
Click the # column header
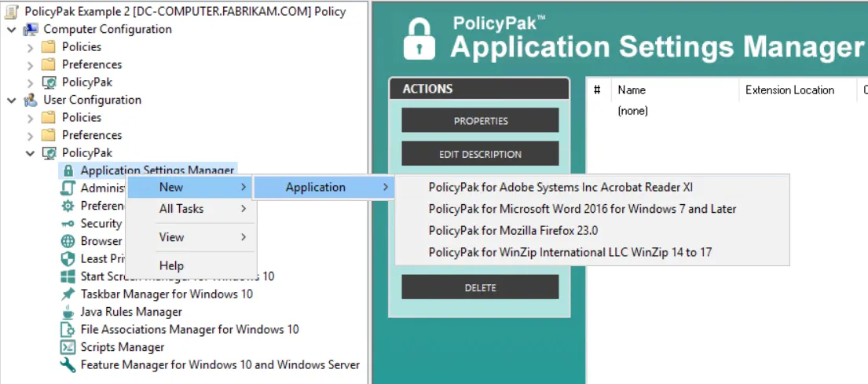(x=599, y=90)
